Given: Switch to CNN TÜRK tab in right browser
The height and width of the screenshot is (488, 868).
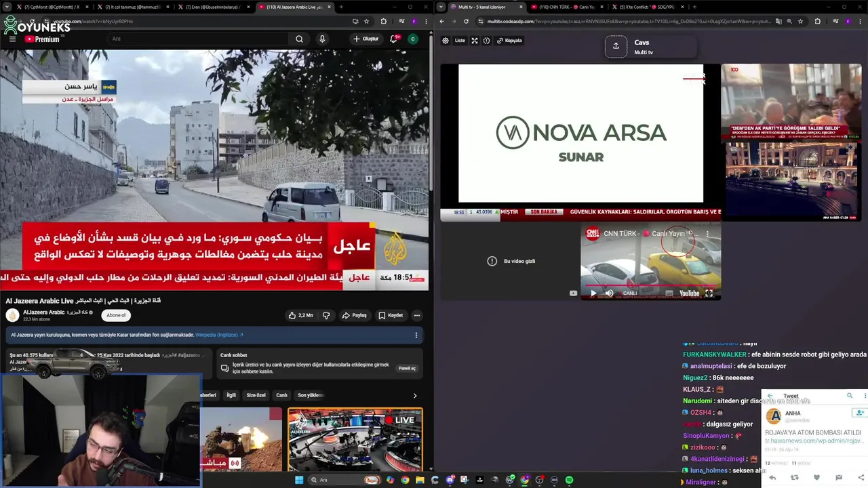Looking at the screenshot, I should [567, 7].
